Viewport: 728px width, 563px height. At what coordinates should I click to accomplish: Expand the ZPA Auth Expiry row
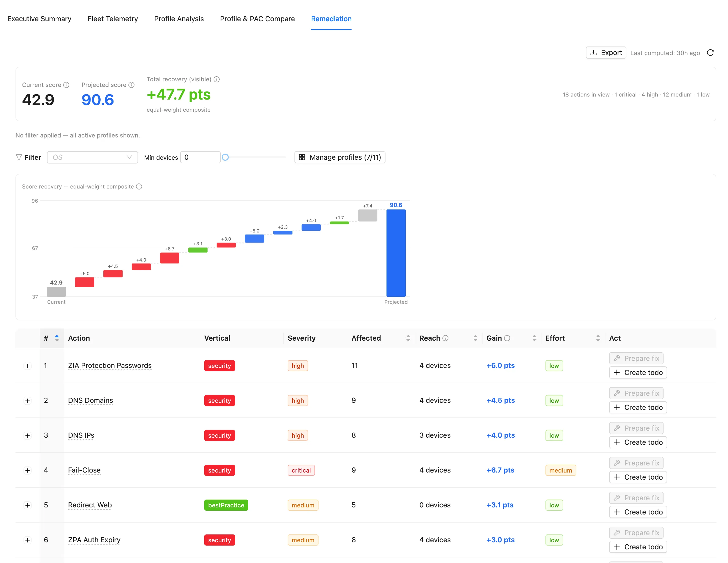(x=28, y=540)
